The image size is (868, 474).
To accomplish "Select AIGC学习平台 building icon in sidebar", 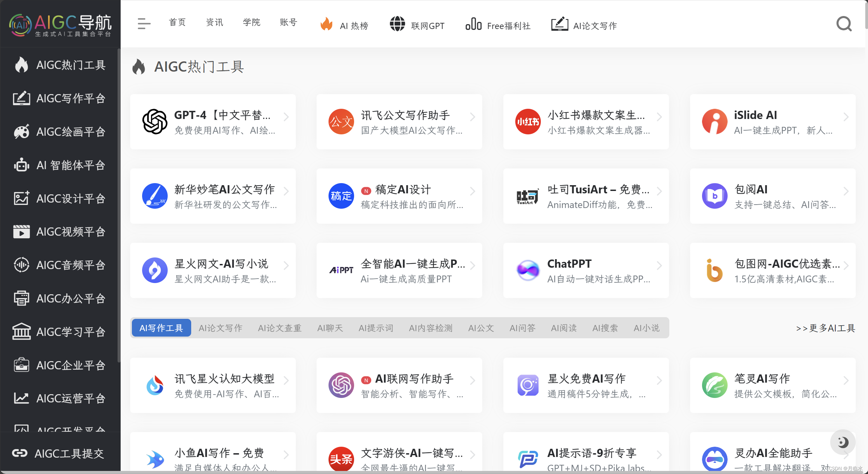I will [x=21, y=332].
